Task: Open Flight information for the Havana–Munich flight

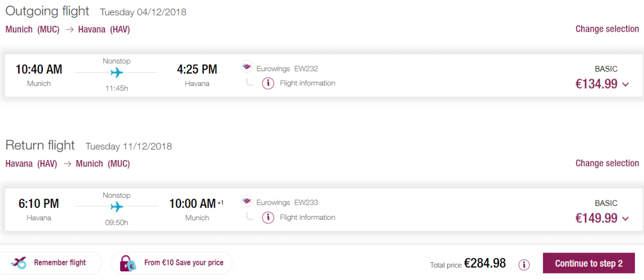Action: point(308,218)
